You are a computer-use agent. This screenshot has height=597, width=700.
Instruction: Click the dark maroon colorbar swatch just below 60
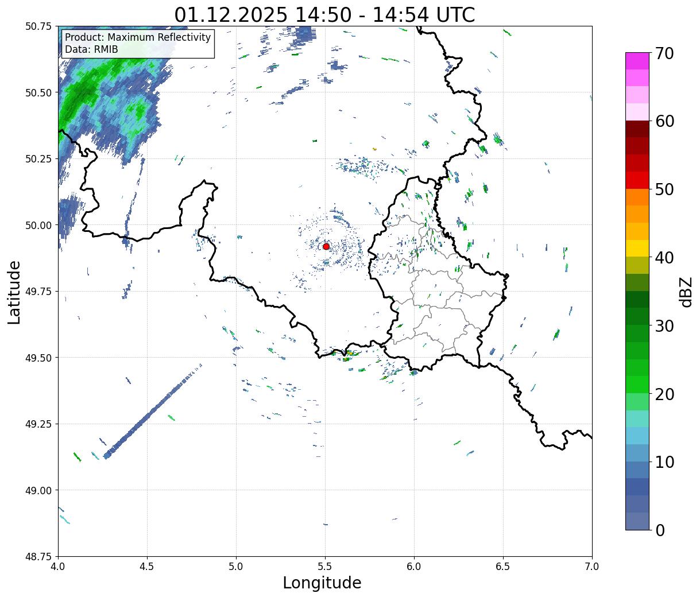point(637,129)
